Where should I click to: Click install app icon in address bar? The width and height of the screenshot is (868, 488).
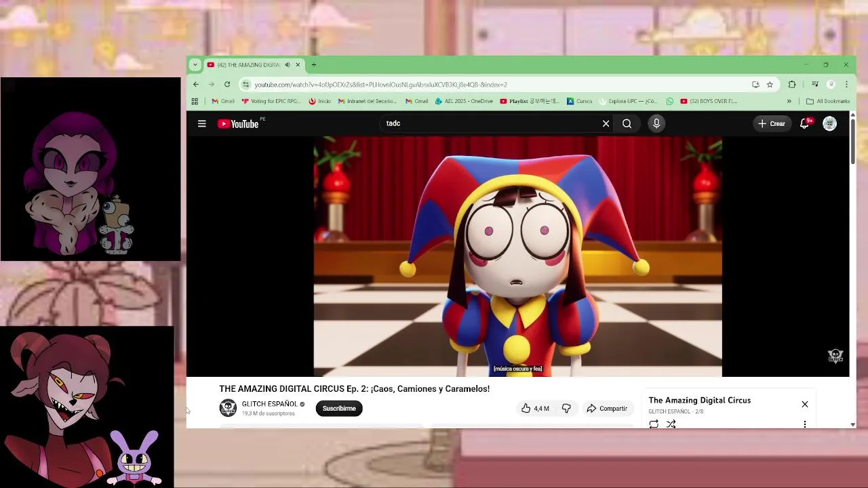pos(755,84)
